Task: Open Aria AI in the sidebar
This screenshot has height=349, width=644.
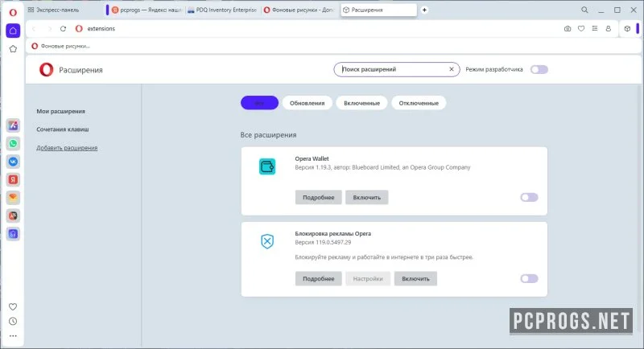Action: [13, 125]
